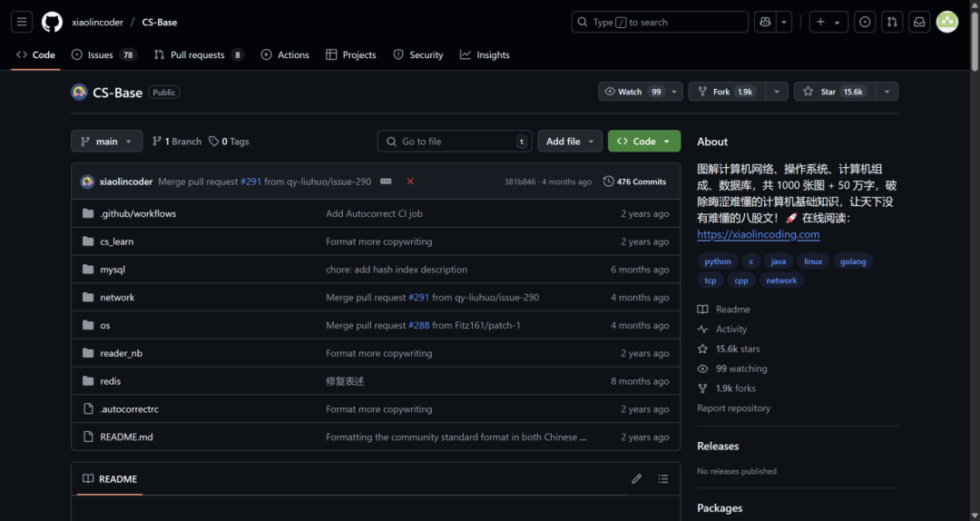
Task: Fork the repository
Action: pyautogui.click(x=727, y=92)
